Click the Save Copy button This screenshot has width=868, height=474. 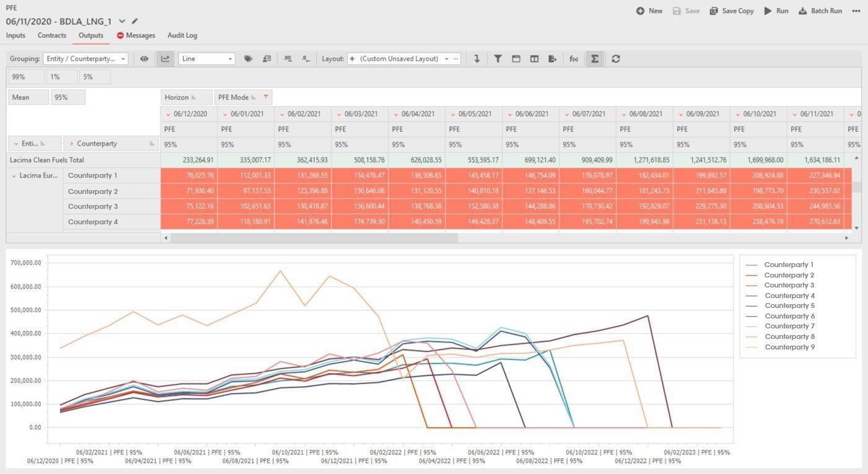[x=732, y=11]
